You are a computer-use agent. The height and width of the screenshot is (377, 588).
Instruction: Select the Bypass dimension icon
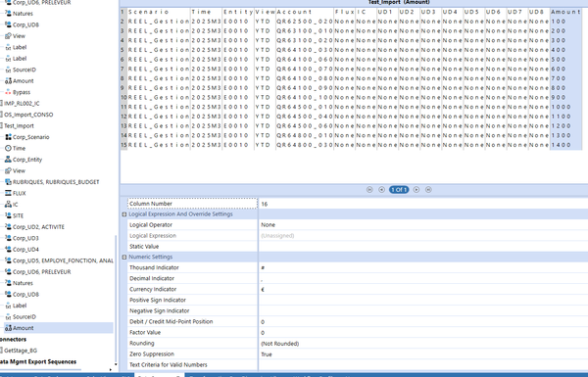(8, 92)
